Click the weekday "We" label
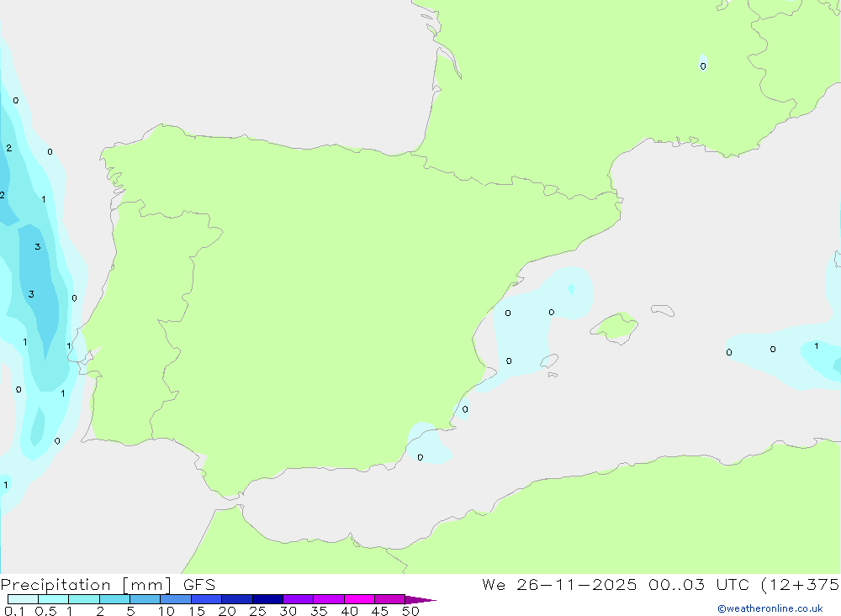 click(x=494, y=584)
